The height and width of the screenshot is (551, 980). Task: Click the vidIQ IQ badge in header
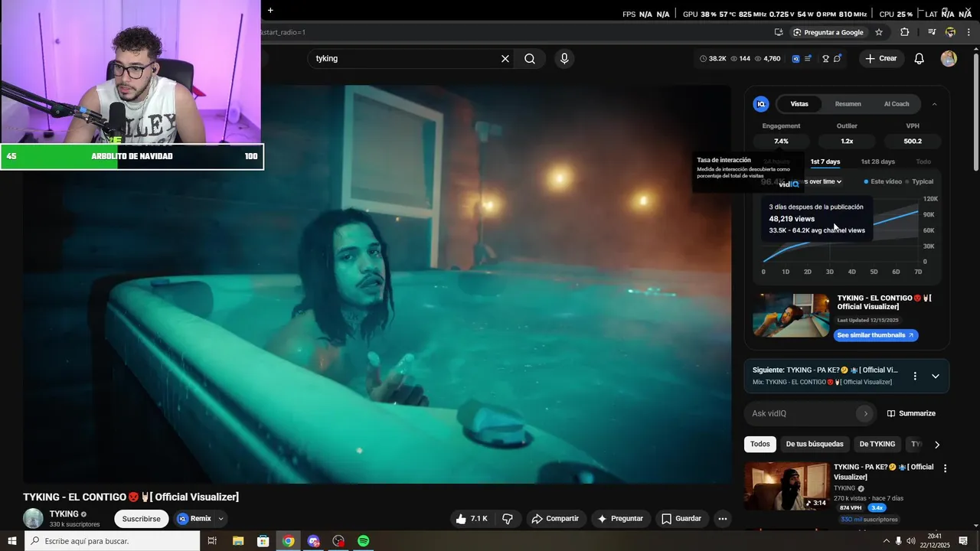(x=796, y=59)
